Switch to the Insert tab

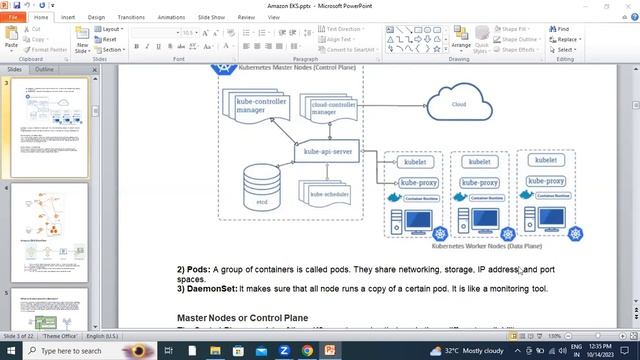coord(68,18)
